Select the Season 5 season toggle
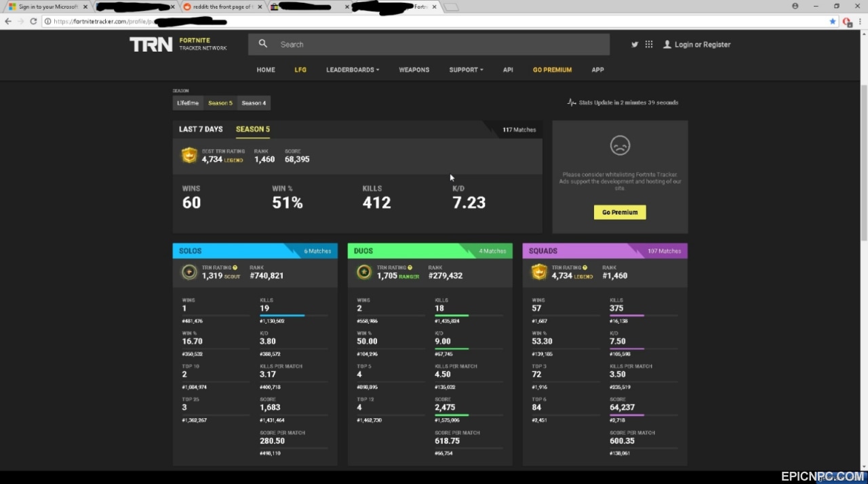This screenshot has height=484, width=868. [220, 103]
